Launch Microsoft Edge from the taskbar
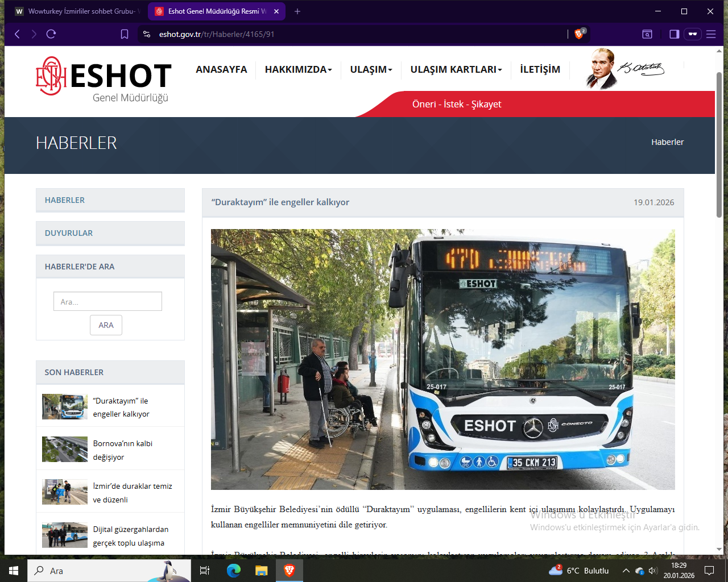The height and width of the screenshot is (582, 728). click(233, 570)
